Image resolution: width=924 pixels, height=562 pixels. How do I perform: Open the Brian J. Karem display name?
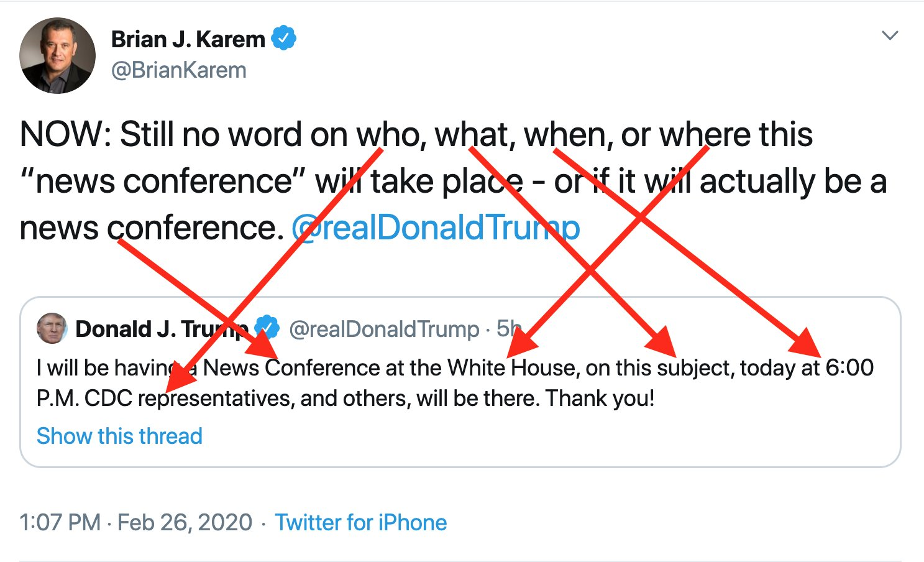(x=188, y=39)
